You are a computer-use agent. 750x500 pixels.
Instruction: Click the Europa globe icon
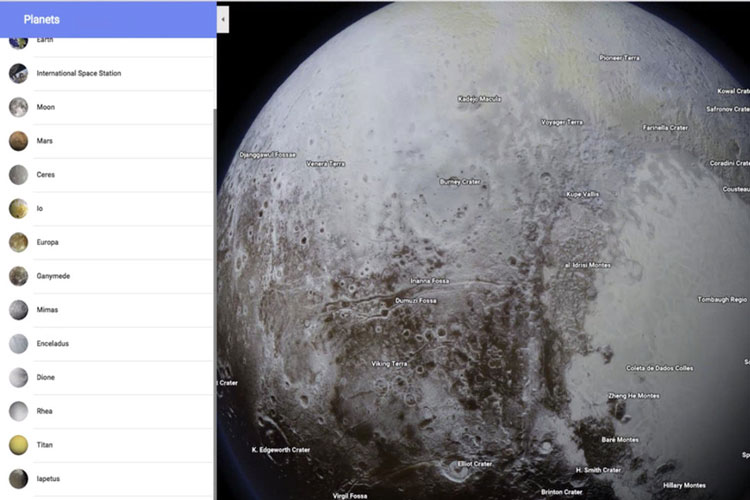(18, 242)
